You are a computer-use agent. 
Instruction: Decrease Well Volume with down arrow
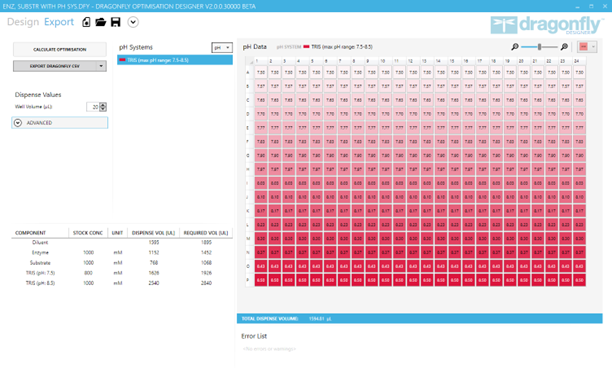(x=103, y=109)
